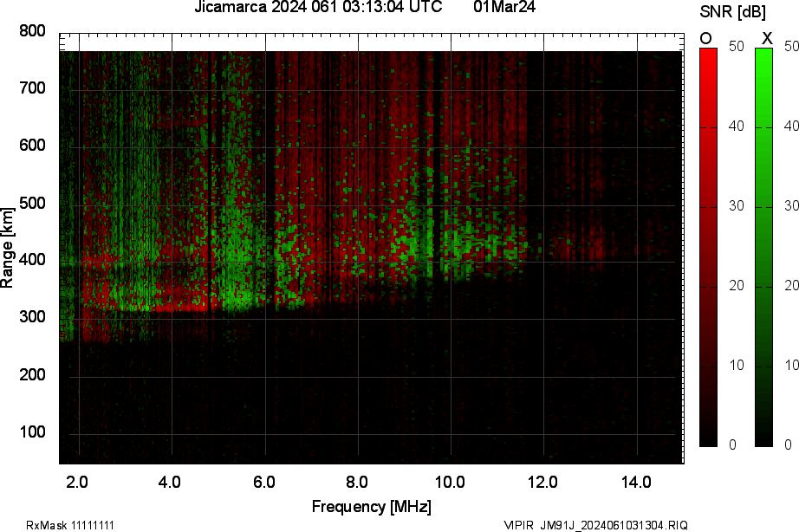Click the 2.0 tick on the frequency axis

(x=78, y=481)
